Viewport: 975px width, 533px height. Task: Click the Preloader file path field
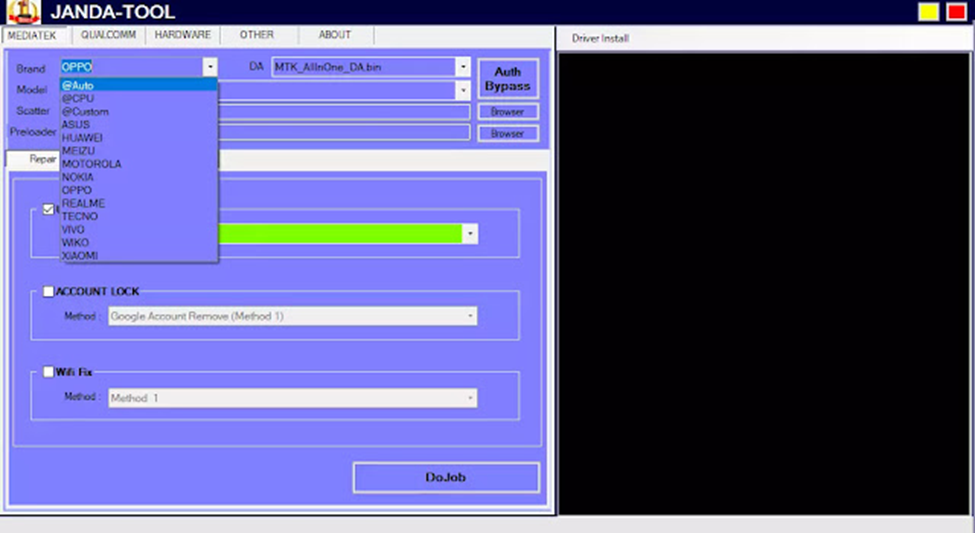344,132
